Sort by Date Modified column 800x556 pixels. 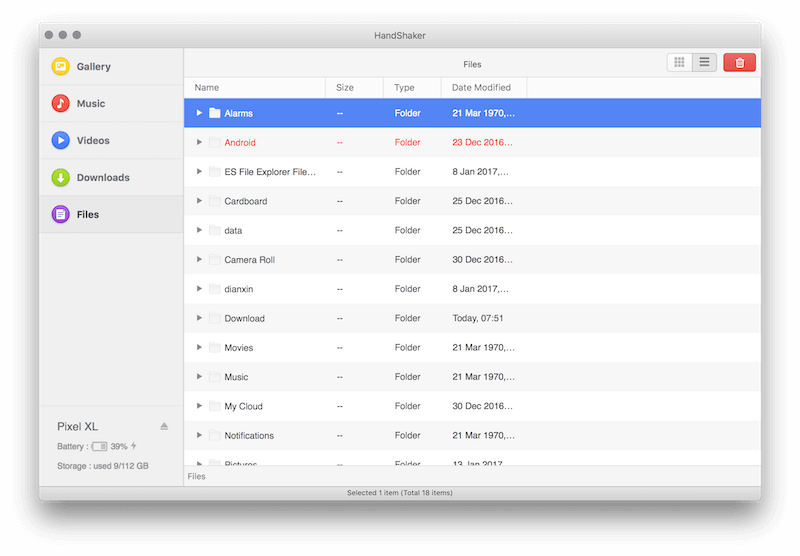(482, 88)
